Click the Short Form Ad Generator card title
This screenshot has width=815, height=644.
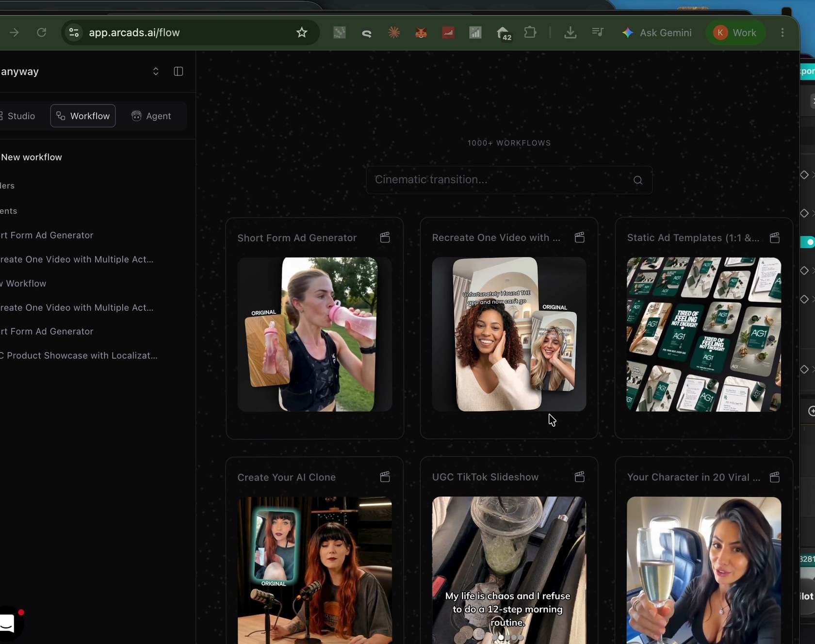click(297, 238)
